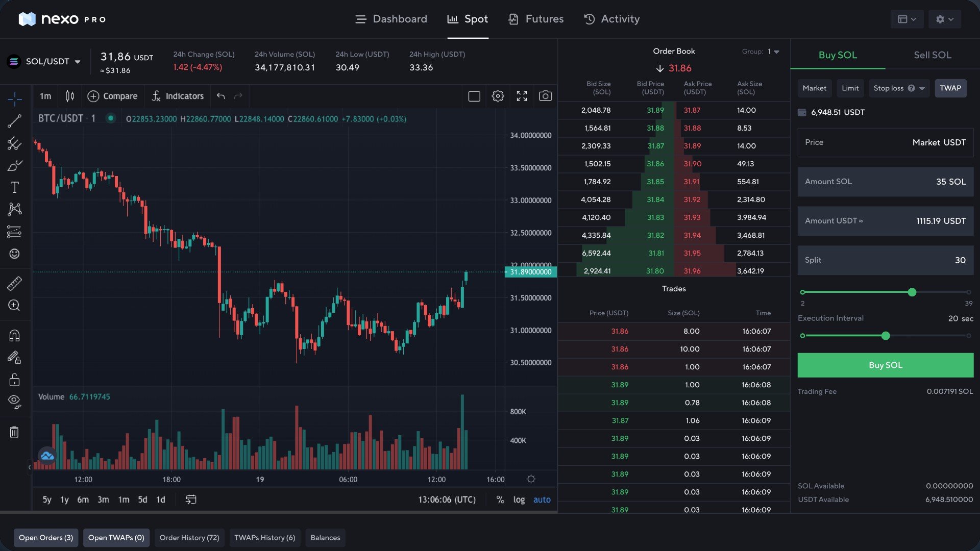Click the Amount SOL input field
Image resolution: width=980 pixels, height=551 pixels.
tap(886, 182)
